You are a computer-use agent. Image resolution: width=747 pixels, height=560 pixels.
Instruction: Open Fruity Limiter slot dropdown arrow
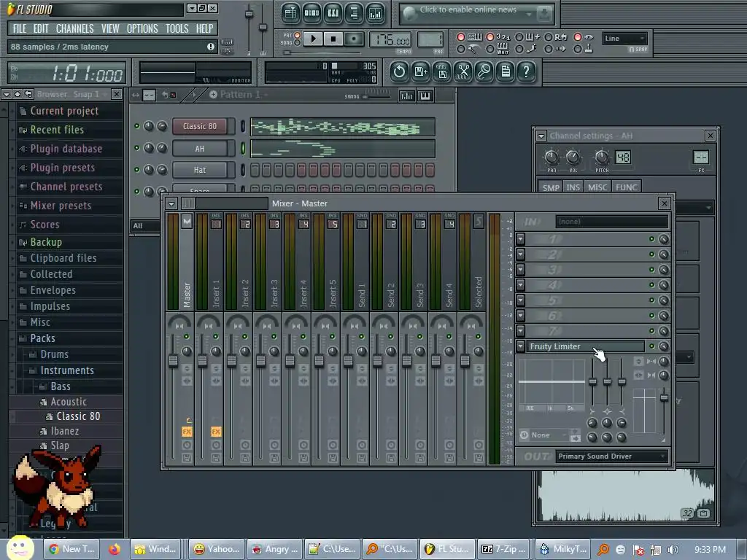tap(521, 346)
